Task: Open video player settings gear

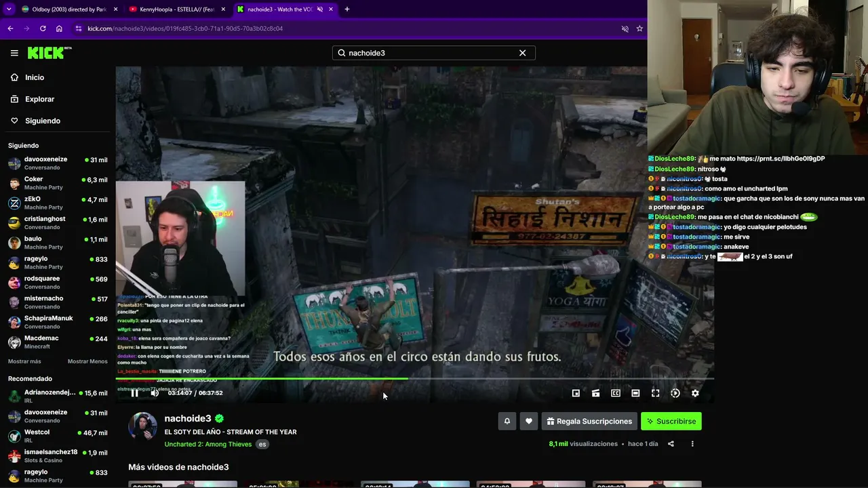Action: 695,393
